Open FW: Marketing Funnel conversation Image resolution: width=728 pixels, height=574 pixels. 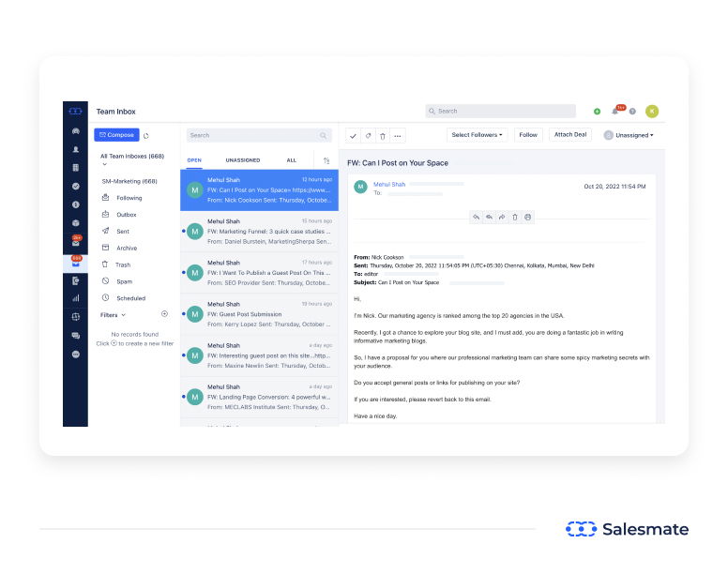tap(259, 232)
